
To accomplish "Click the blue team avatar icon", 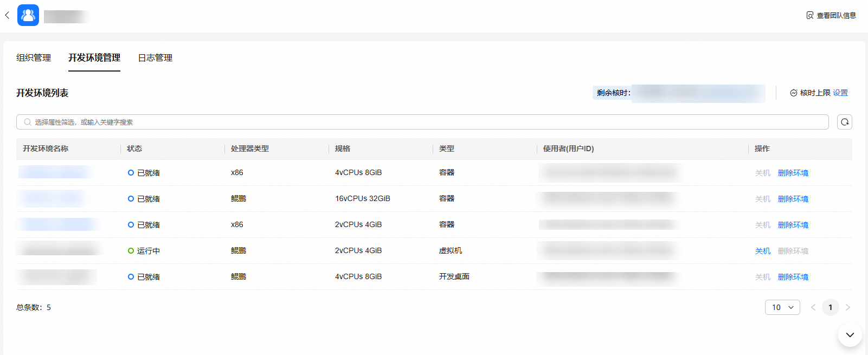I will coord(28,15).
